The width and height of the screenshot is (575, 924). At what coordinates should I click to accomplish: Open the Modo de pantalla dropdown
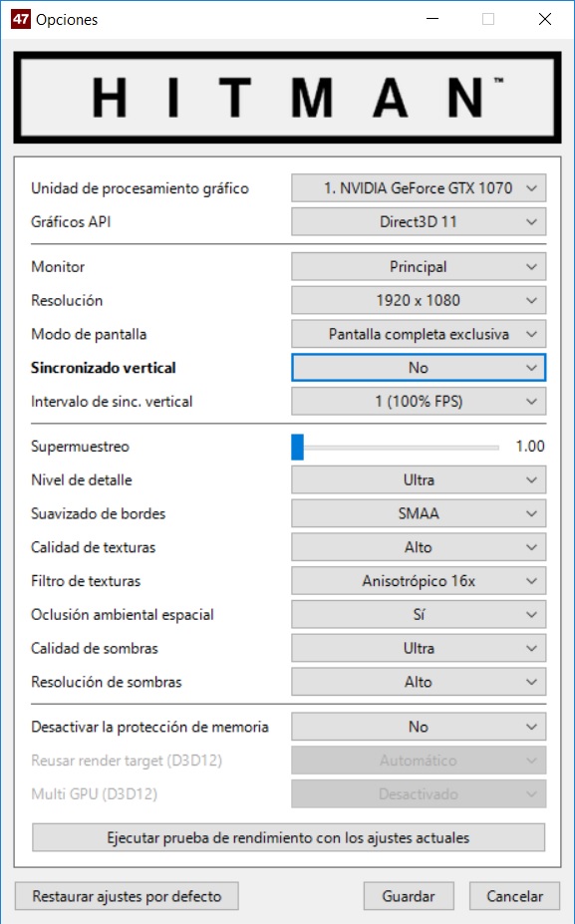pos(419,334)
